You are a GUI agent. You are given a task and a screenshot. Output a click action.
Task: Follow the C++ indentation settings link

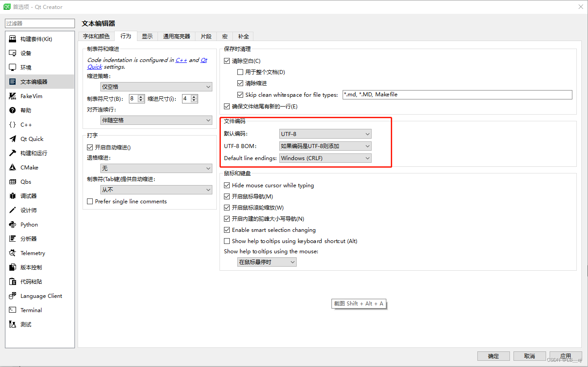[181, 60]
